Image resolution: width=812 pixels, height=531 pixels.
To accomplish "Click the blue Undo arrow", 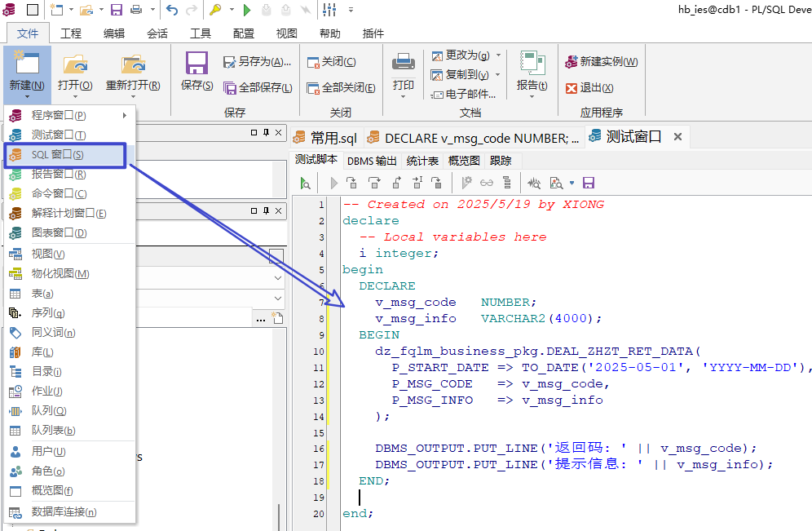I will [172, 9].
